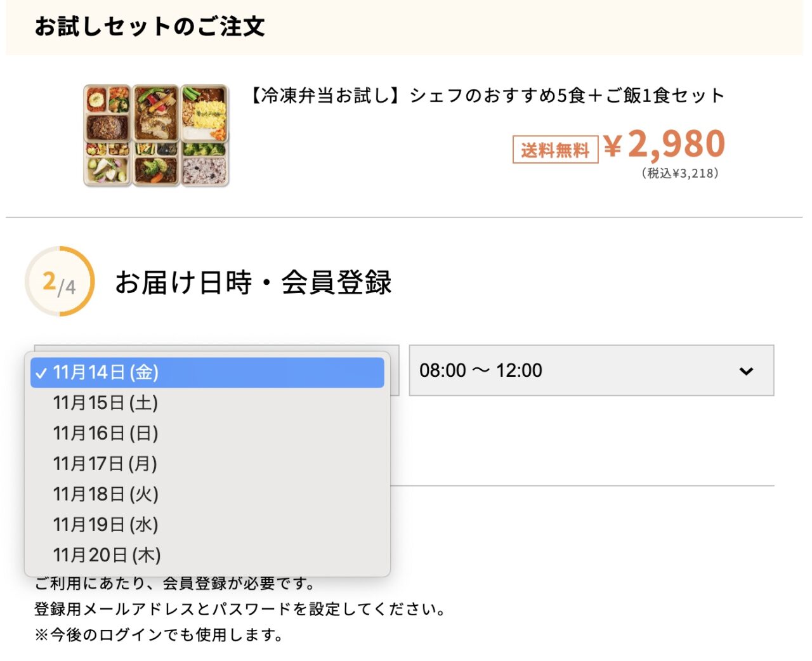Click the 税込¥3,218 tax-included price
812x661 pixels.
point(679,173)
